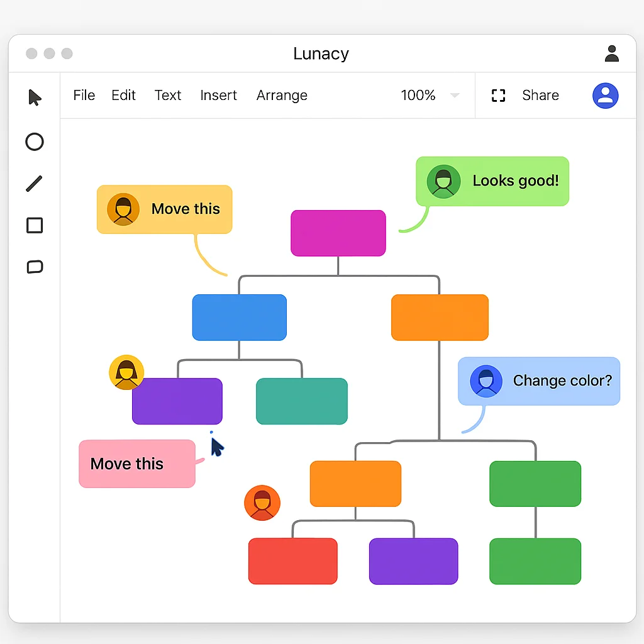644x644 pixels.
Task: Pick the Rectangle tool
Action: tap(34, 225)
